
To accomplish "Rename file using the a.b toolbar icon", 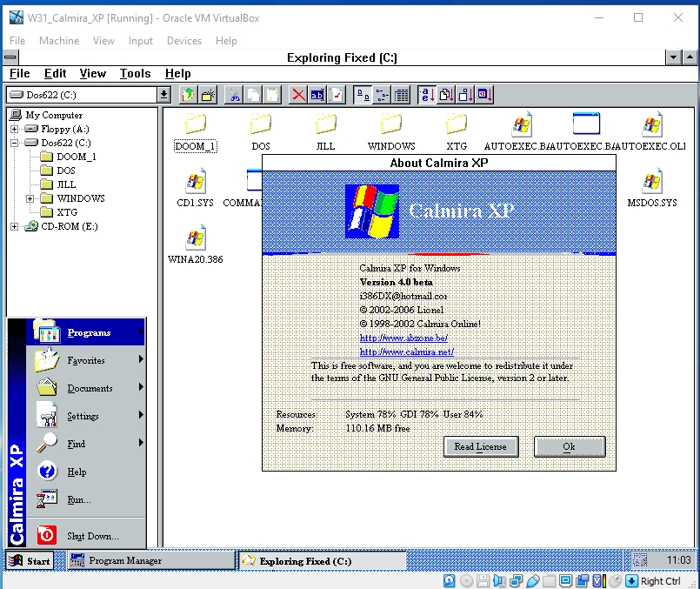I will (317, 95).
